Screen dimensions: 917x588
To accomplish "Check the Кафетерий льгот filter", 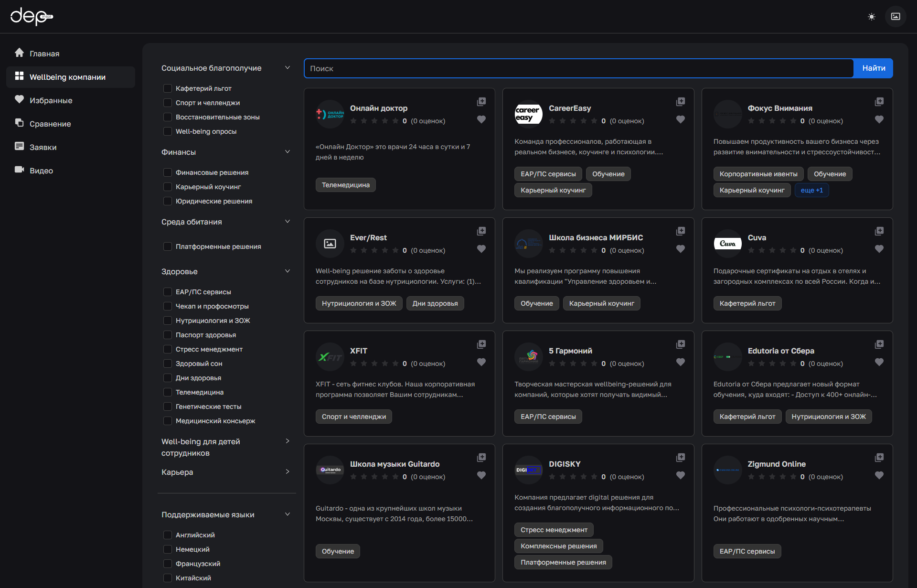I will (168, 88).
